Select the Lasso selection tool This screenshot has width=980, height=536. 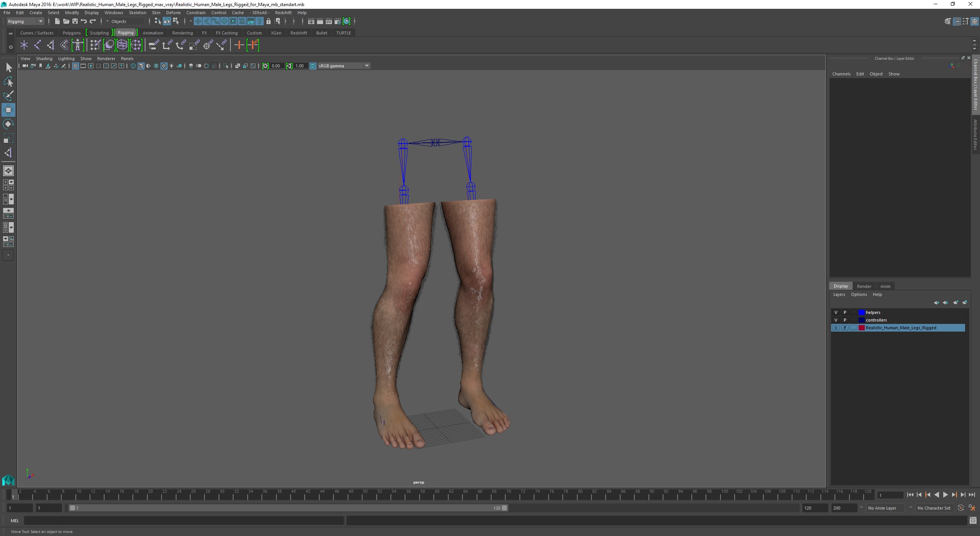coord(8,82)
